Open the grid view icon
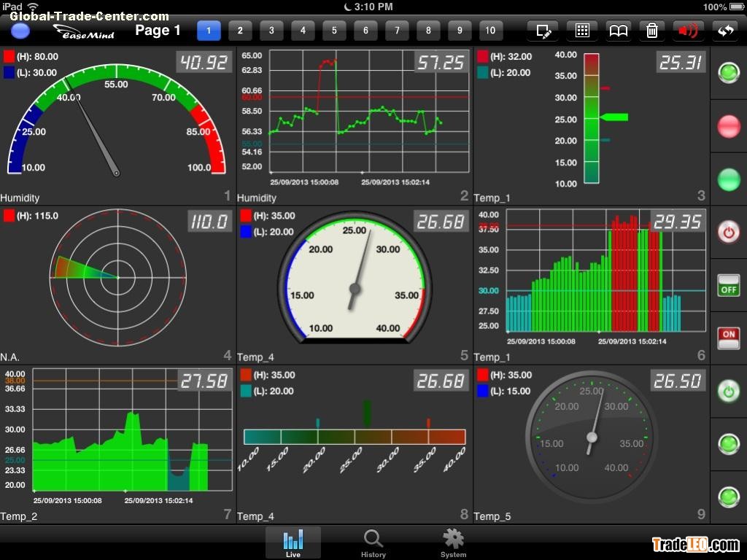This screenshot has height=560, width=747. coord(582,31)
